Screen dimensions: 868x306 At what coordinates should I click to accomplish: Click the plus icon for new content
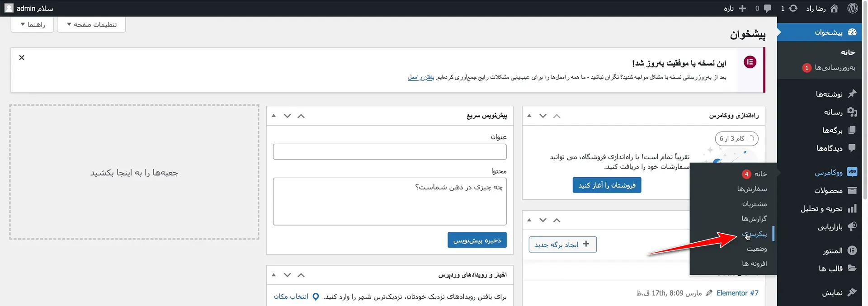coord(742,8)
